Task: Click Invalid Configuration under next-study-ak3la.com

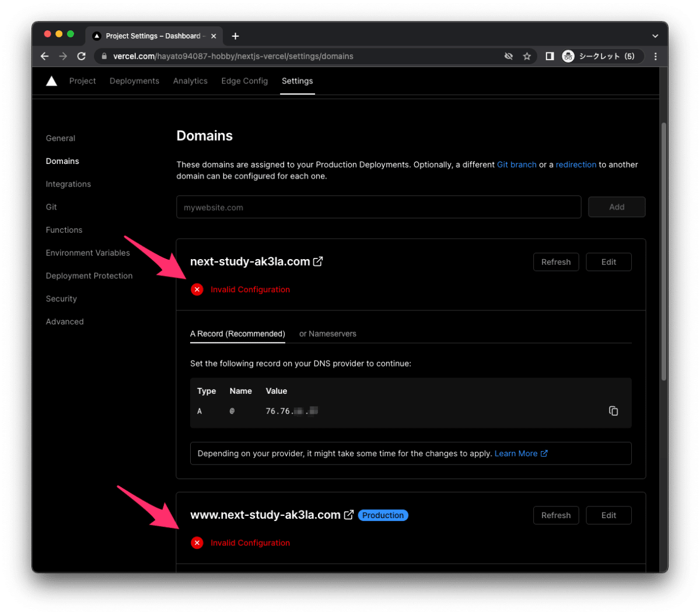Action: [x=250, y=289]
